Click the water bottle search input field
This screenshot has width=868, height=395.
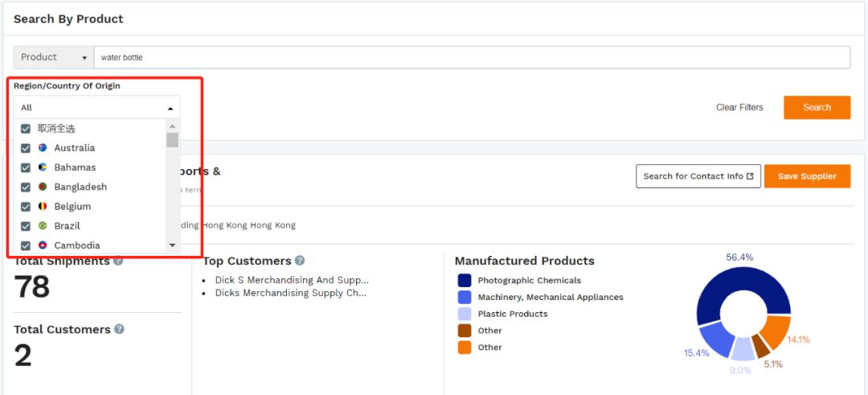click(472, 57)
